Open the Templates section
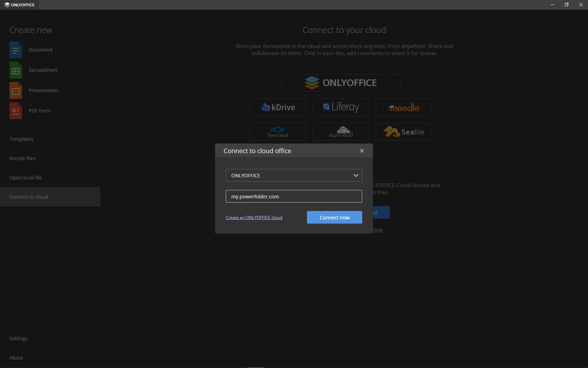This screenshot has height=368, width=588. click(x=21, y=139)
